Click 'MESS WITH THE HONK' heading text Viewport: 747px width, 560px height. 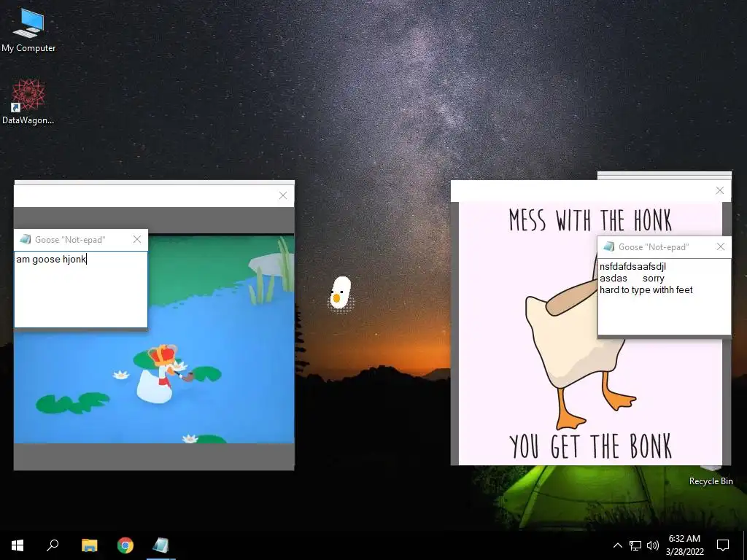(591, 220)
